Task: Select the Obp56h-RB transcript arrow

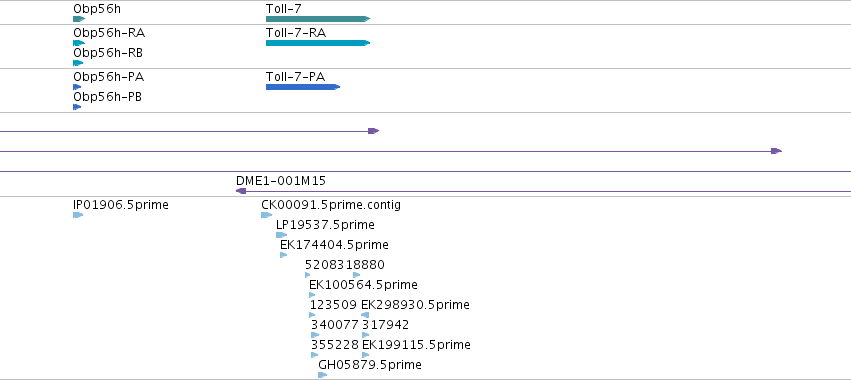Action: 78,63
